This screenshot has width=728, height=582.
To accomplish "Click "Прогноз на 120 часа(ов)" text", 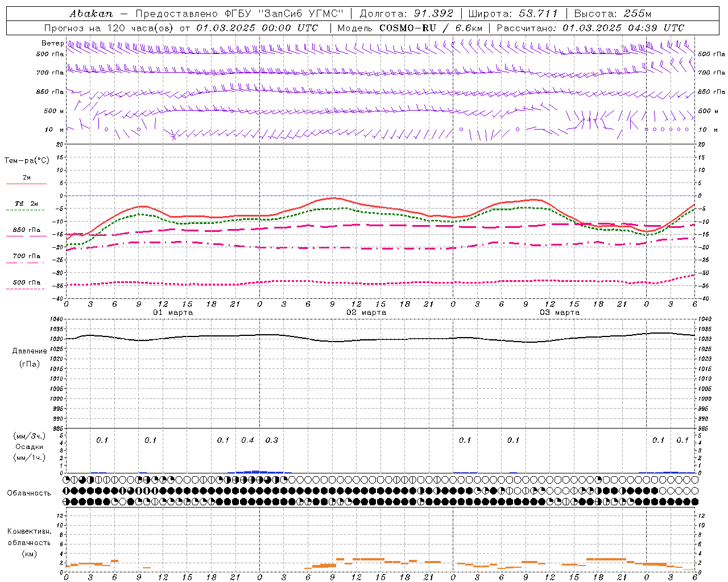I will pos(110,28).
